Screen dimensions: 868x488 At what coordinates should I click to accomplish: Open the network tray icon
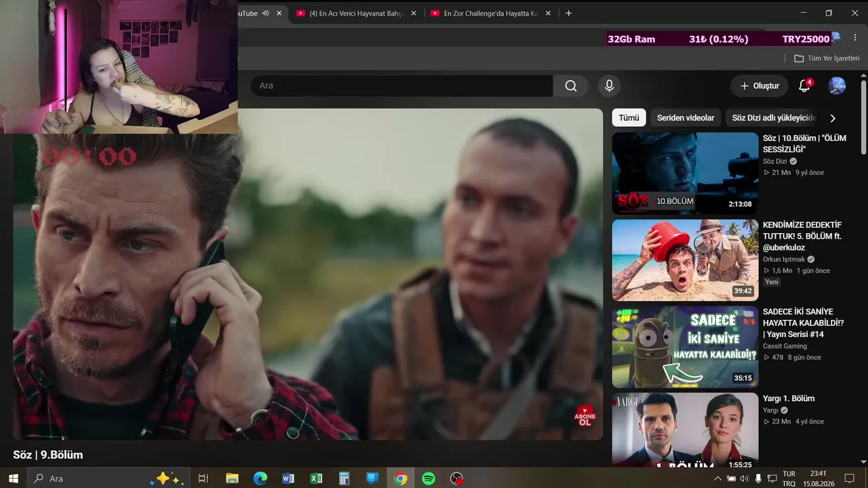[772, 479]
